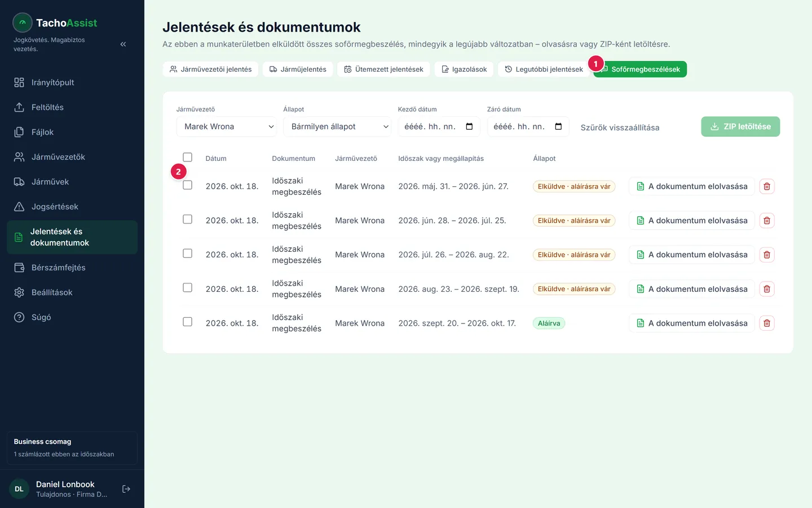The height and width of the screenshot is (508, 812).
Task: Open Járművek section
Action: point(72,182)
